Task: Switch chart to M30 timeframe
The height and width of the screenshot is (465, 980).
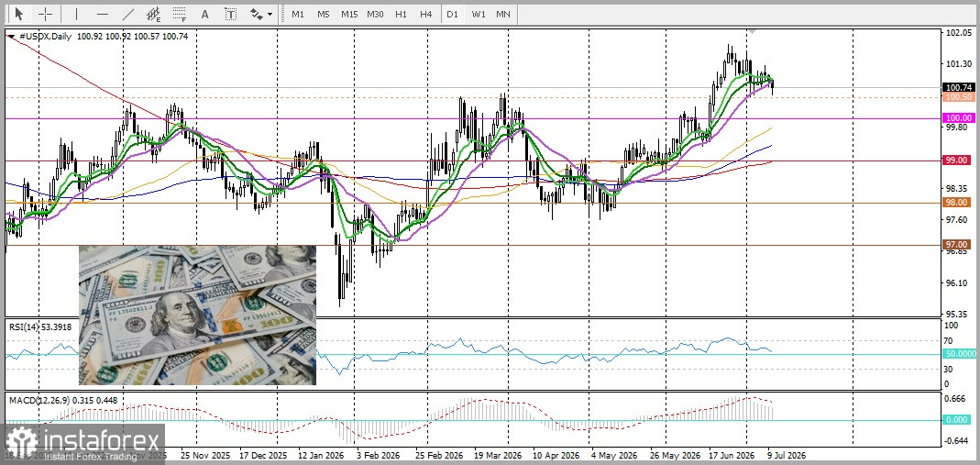Action: point(375,14)
